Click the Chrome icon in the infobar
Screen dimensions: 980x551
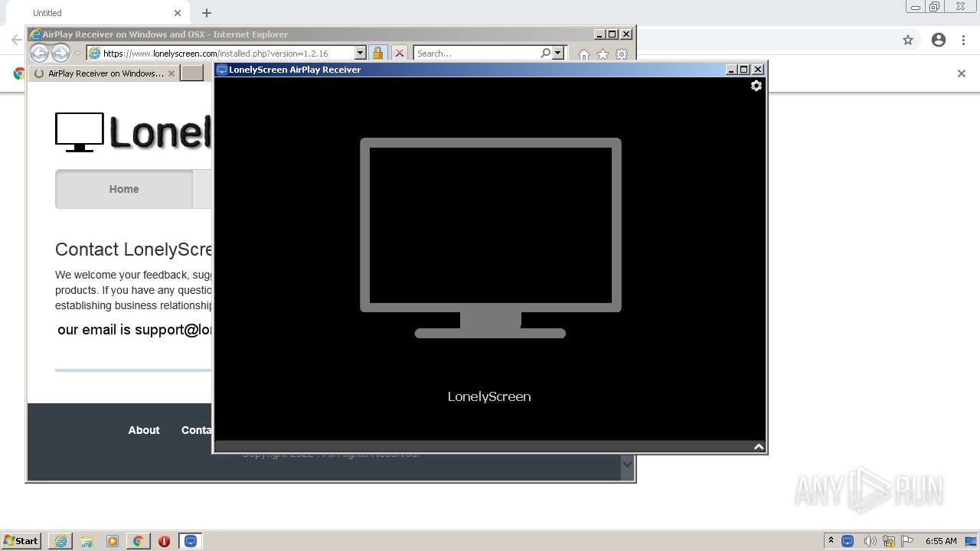tap(18, 73)
